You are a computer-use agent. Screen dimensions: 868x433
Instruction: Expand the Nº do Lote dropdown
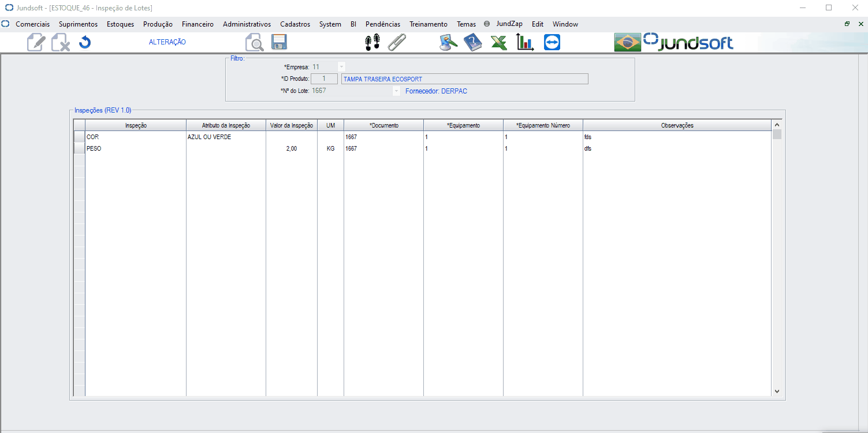tap(396, 91)
